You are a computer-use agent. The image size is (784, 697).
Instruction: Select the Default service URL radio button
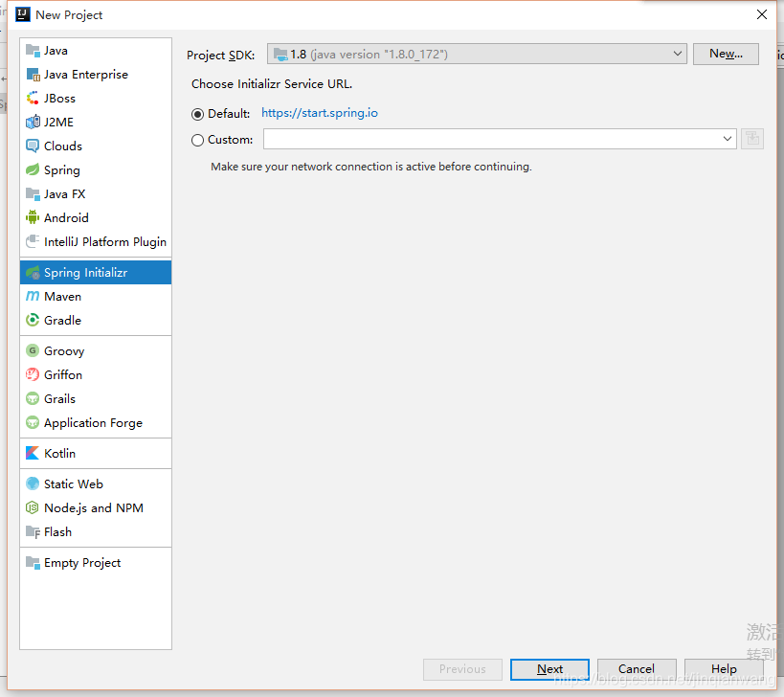197,114
